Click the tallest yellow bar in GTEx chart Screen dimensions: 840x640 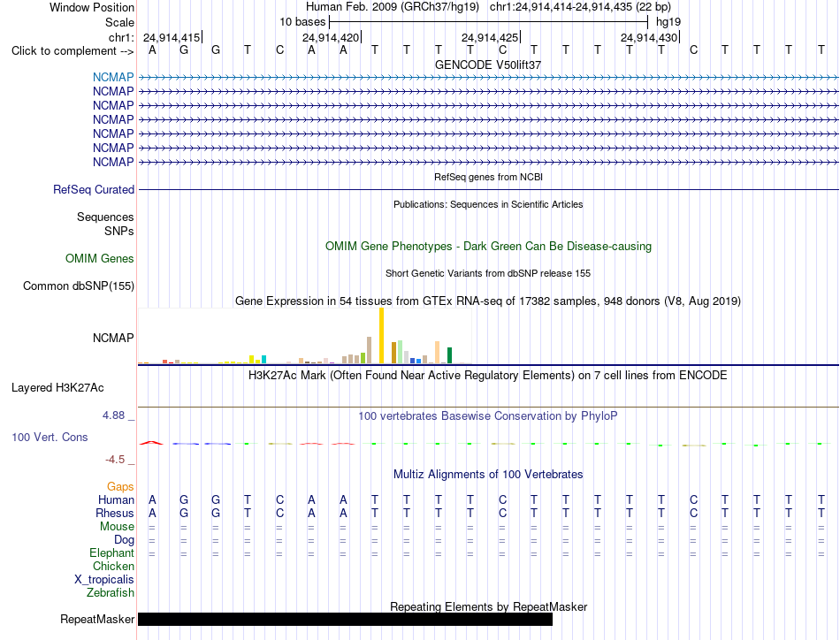point(381,336)
